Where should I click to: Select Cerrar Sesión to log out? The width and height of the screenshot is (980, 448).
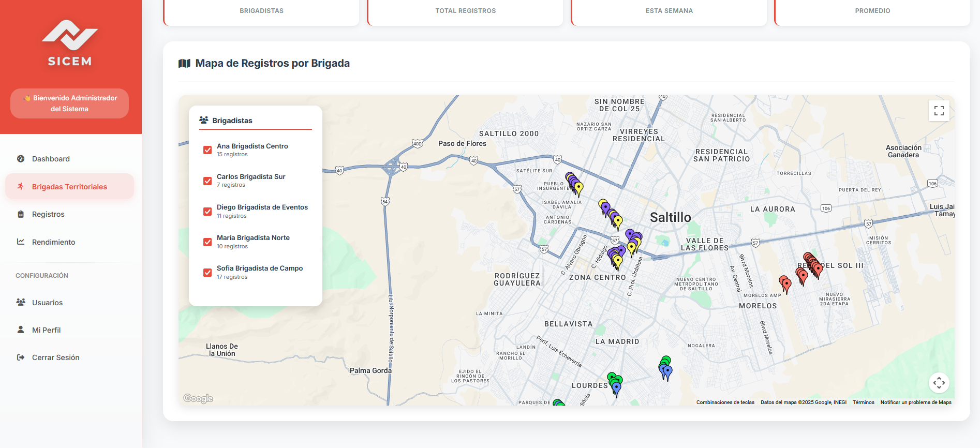(69, 357)
